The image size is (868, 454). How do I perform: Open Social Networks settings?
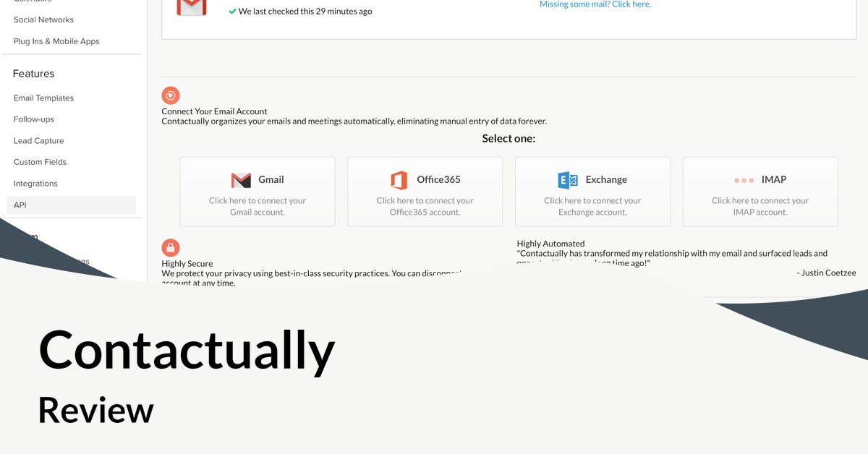pyautogui.click(x=43, y=20)
